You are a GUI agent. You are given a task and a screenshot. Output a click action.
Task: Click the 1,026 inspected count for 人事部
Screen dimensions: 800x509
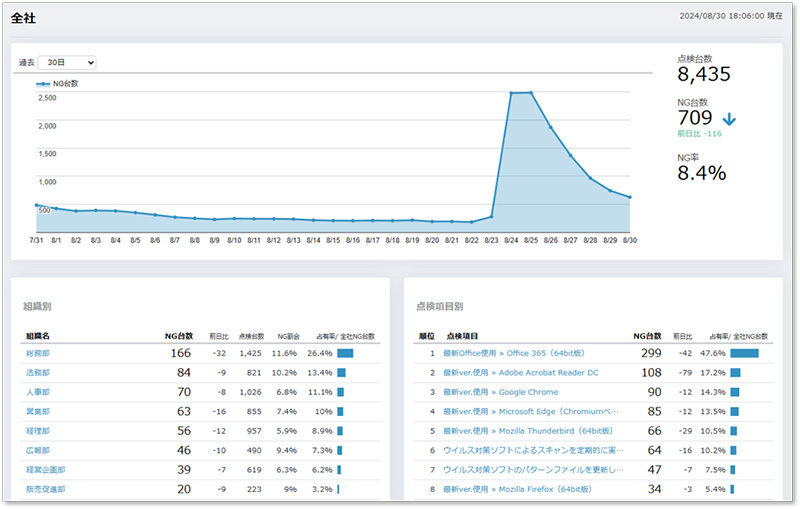click(250, 392)
